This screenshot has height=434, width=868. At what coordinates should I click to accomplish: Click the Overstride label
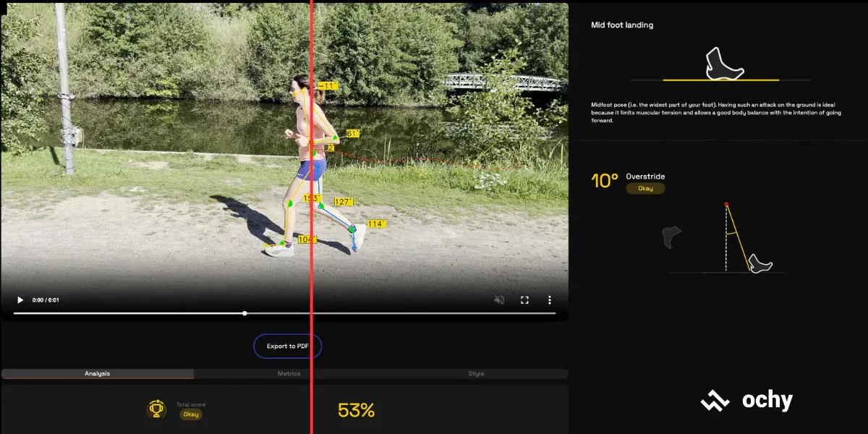tap(645, 176)
